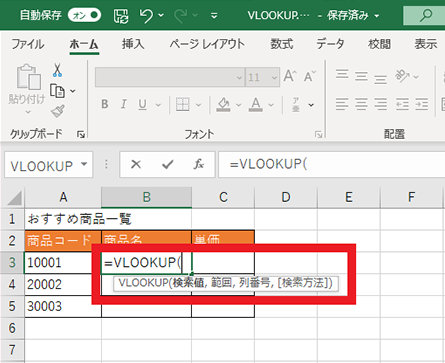The width and height of the screenshot is (445, 363).
Task: Open the Clipboard pane launcher
Action: tap(81, 134)
